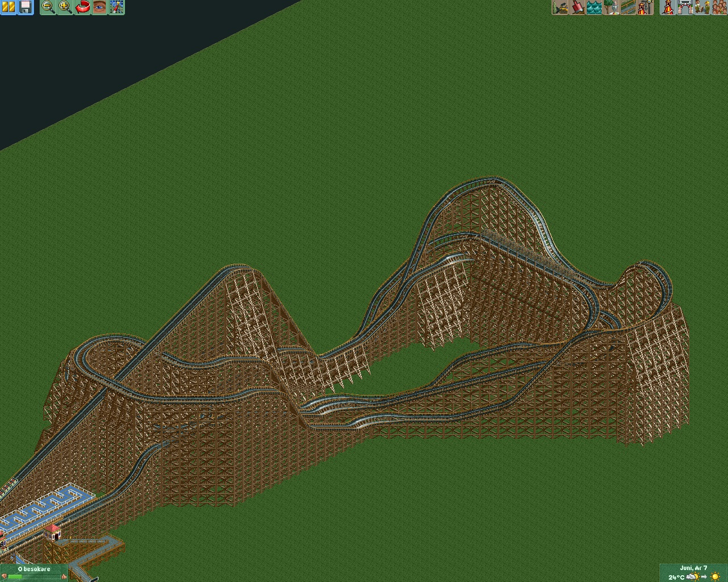
Task: Zoom in the park view
Action: tap(65, 7)
